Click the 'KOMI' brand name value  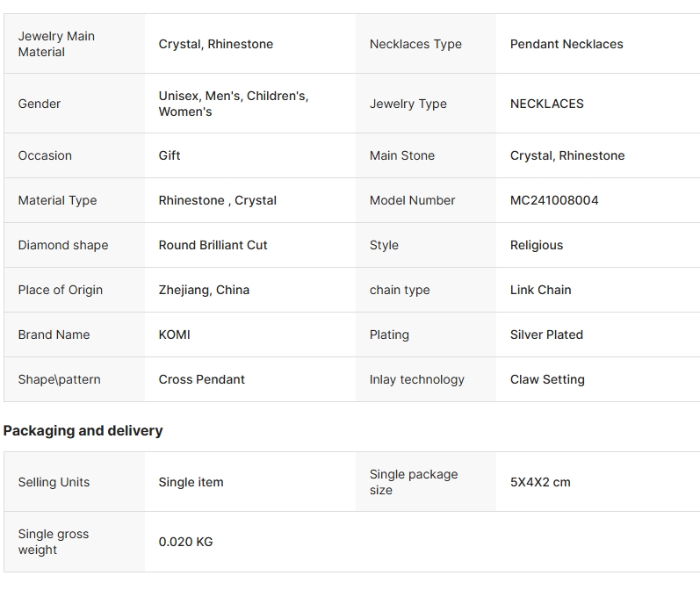pyautogui.click(x=174, y=335)
